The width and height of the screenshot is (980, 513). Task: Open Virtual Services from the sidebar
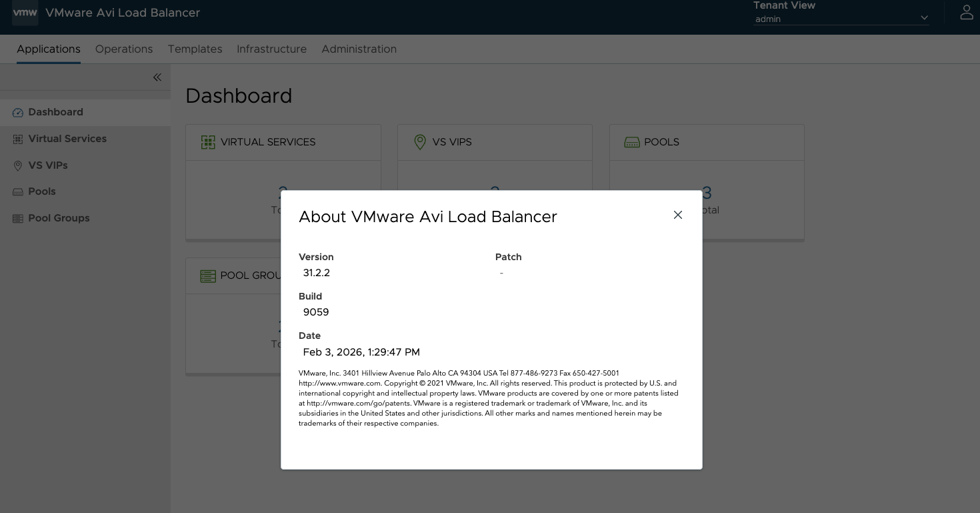[85, 139]
